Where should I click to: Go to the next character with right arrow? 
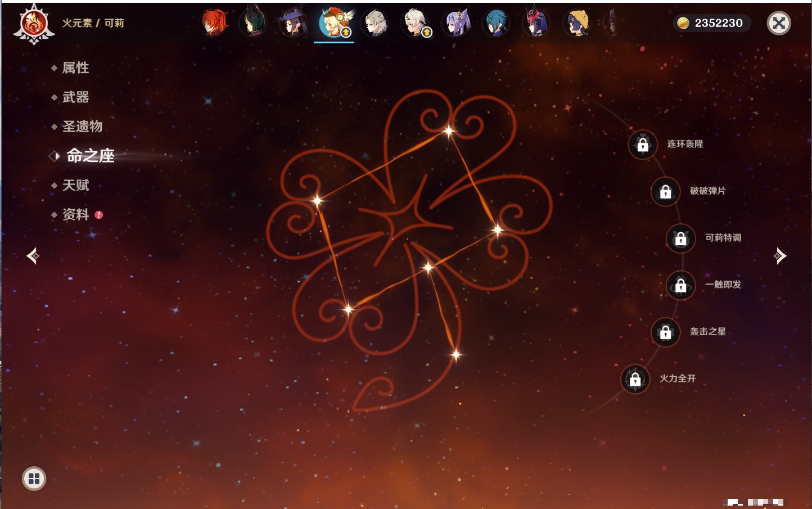[x=780, y=256]
